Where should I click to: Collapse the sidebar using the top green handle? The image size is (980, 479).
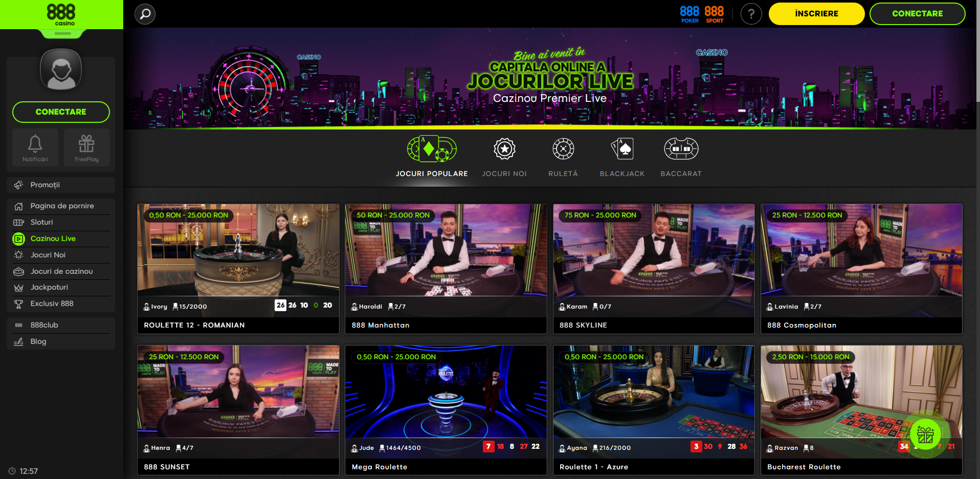[x=62, y=34]
